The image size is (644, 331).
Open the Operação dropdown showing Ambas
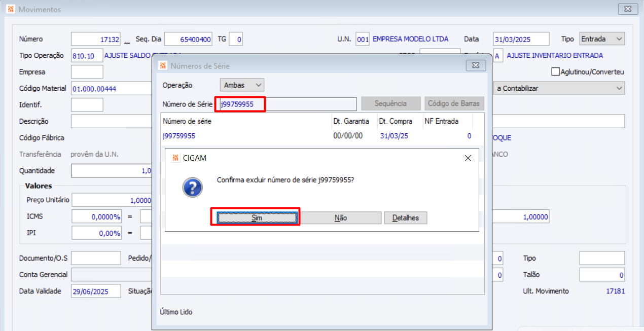tap(242, 85)
